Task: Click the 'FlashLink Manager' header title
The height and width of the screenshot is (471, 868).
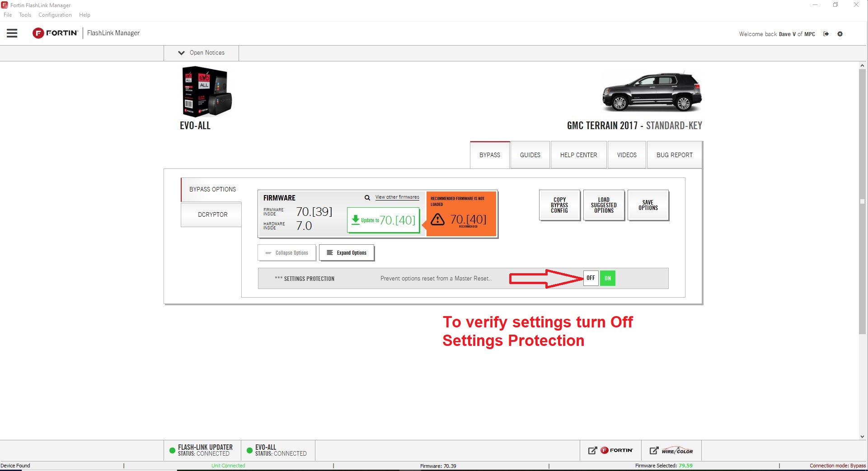Action: pyautogui.click(x=113, y=33)
